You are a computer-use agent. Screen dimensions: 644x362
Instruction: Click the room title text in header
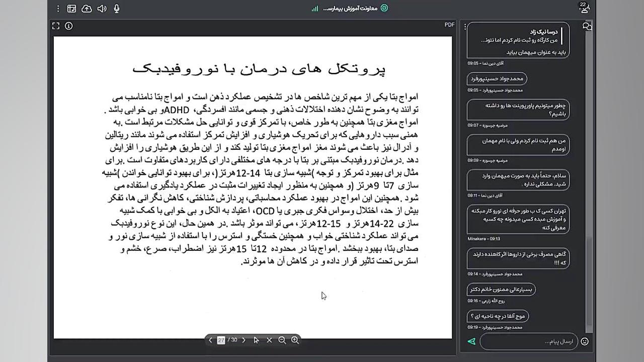click(350, 9)
